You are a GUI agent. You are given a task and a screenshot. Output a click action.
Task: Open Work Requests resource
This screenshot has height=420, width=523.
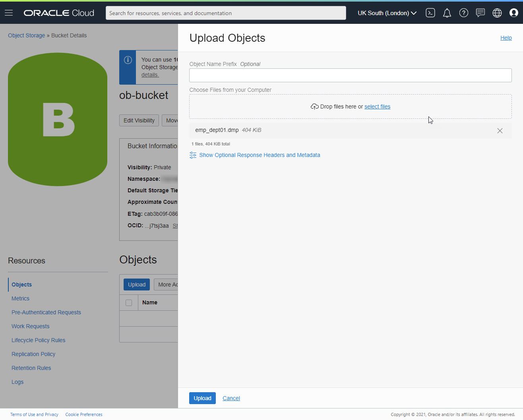(31, 326)
